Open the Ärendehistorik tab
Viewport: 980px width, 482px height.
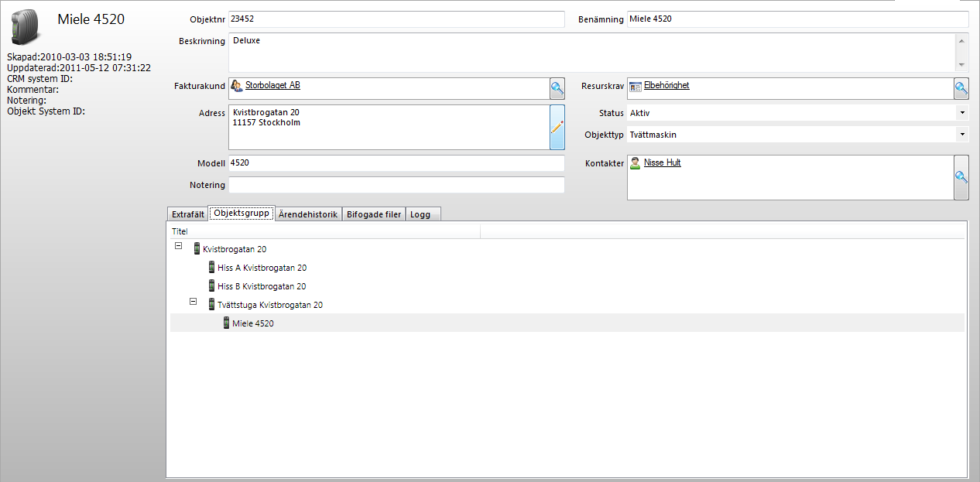tap(308, 214)
